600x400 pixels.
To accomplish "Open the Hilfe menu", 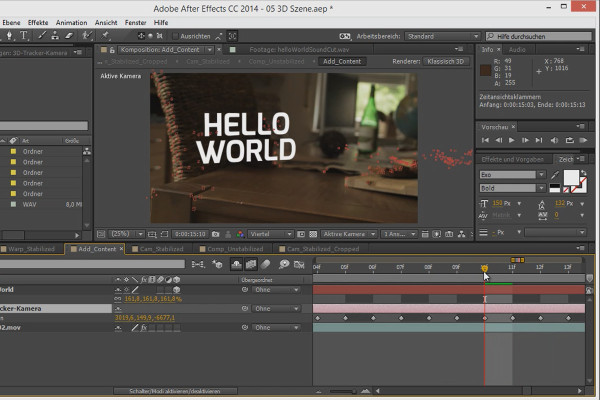I will click(x=161, y=23).
